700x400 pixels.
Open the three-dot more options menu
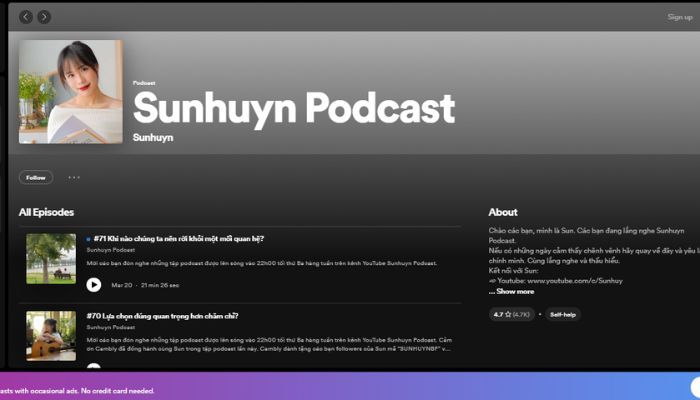click(74, 177)
